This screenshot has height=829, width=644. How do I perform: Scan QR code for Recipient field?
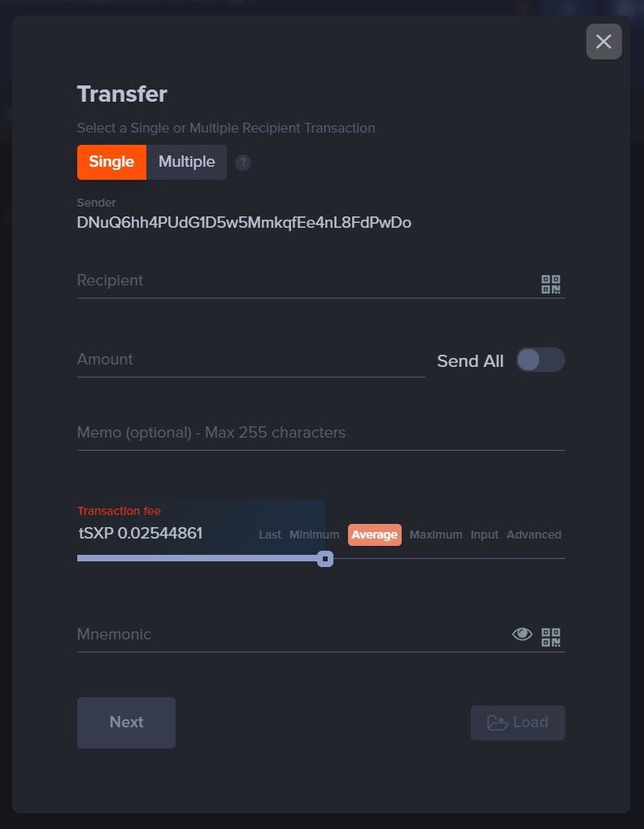[550, 284]
